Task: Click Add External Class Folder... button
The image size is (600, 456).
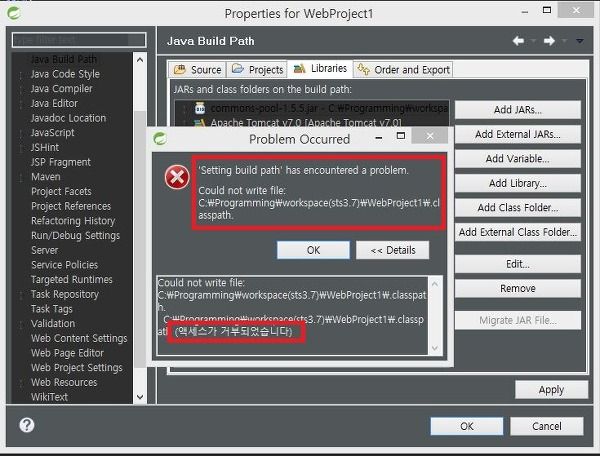Action: [517, 232]
